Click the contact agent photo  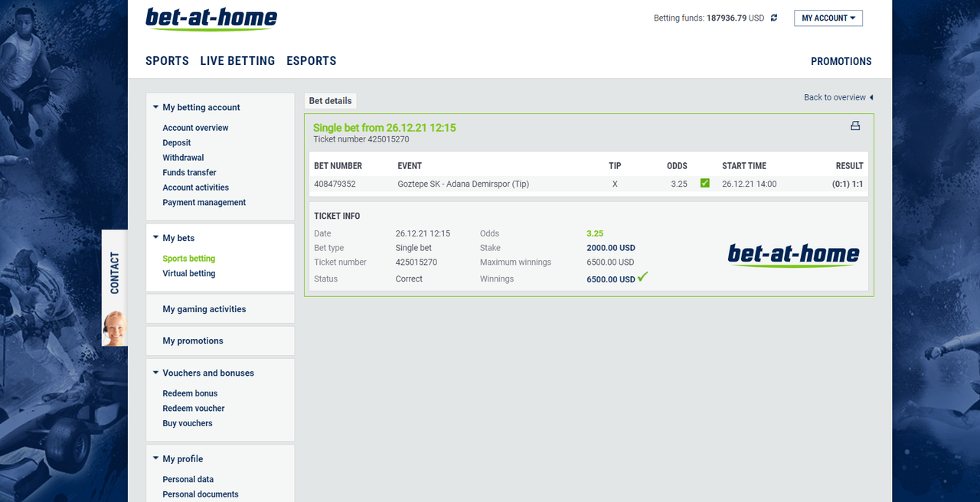[x=115, y=328]
